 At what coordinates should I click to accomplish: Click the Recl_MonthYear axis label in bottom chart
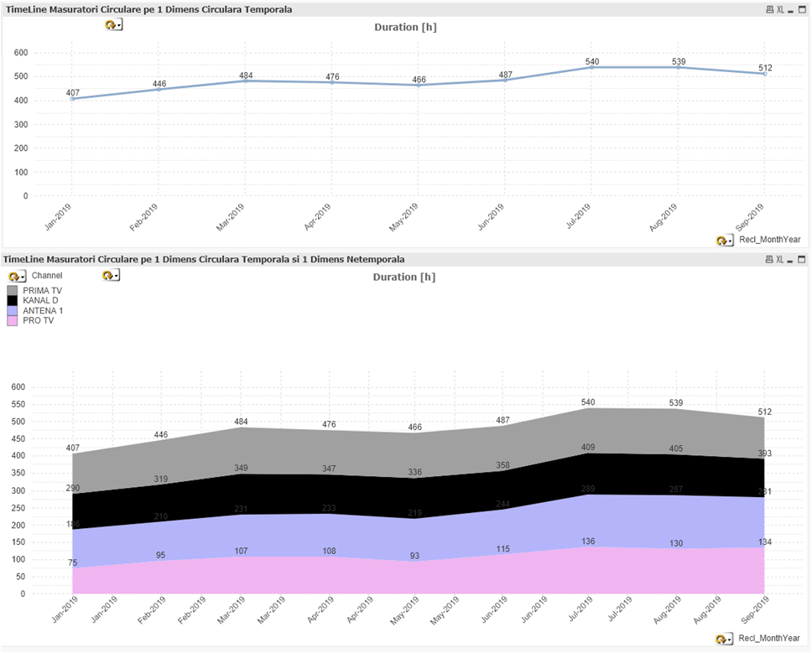[x=769, y=639]
